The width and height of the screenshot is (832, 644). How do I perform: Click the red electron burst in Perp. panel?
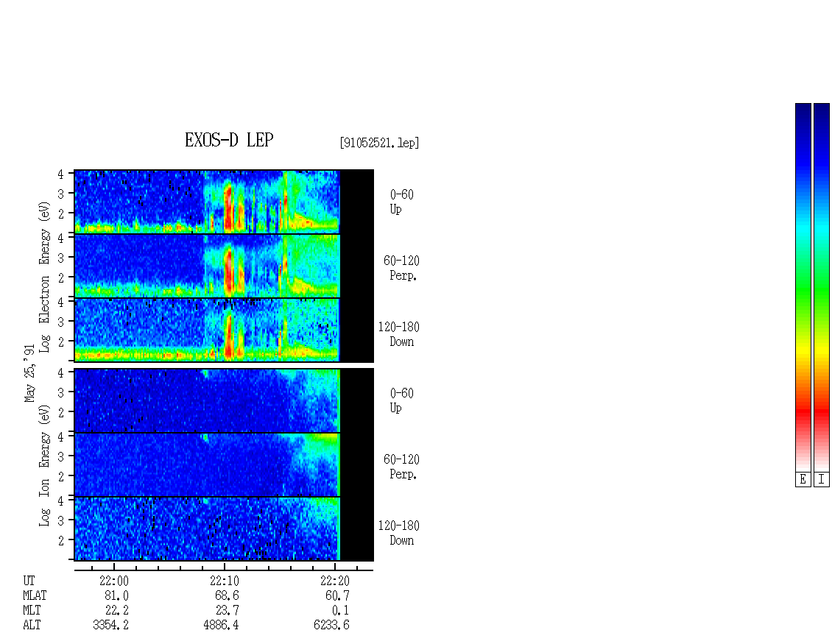point(229,272)
